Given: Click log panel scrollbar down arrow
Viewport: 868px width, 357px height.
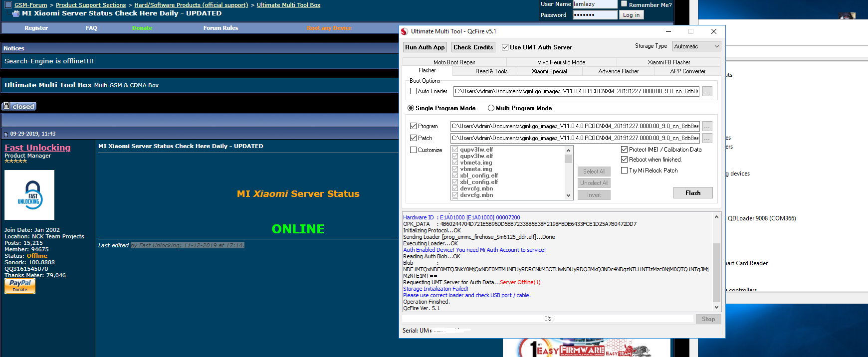Looking at the screenshot, I should [x=716, y=307].
